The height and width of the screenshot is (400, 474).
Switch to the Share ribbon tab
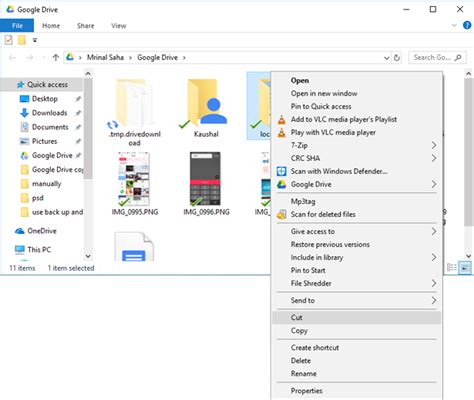tap(86, 26)
